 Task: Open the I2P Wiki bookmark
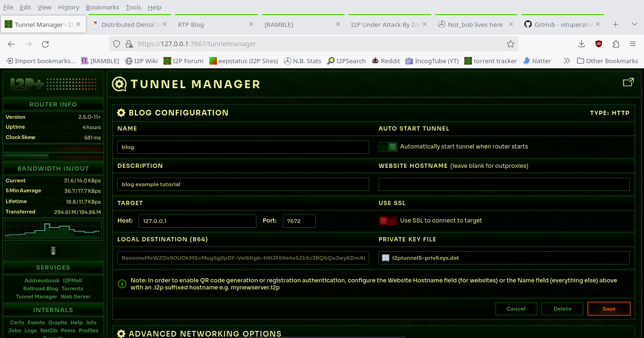(142, 61)
